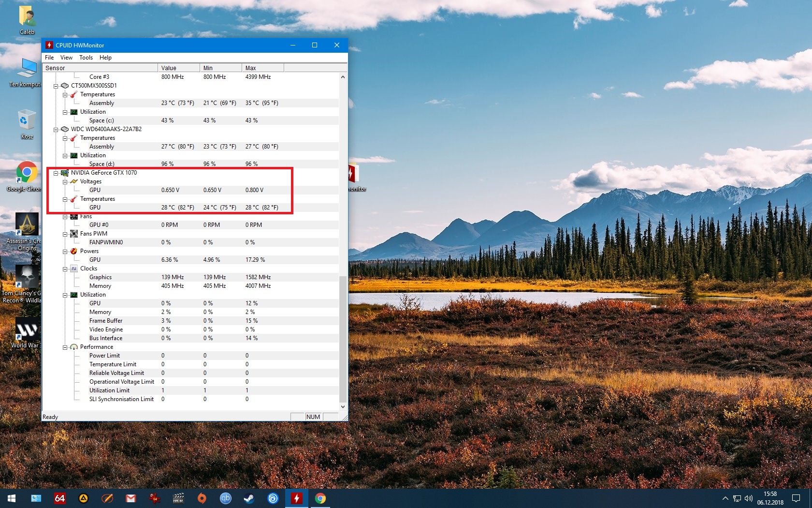Collapse the Performance group
This screenshot has width=812, height=508.
65,347
